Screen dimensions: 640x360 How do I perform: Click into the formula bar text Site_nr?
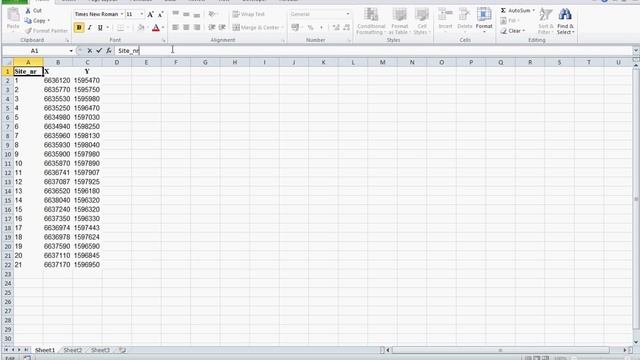pos(129,51)
